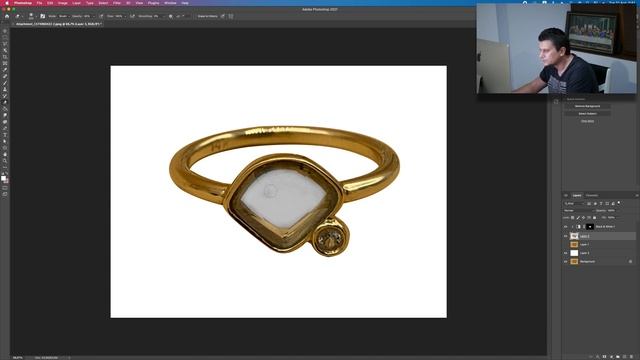Click the document tab title

click(58, 24)
